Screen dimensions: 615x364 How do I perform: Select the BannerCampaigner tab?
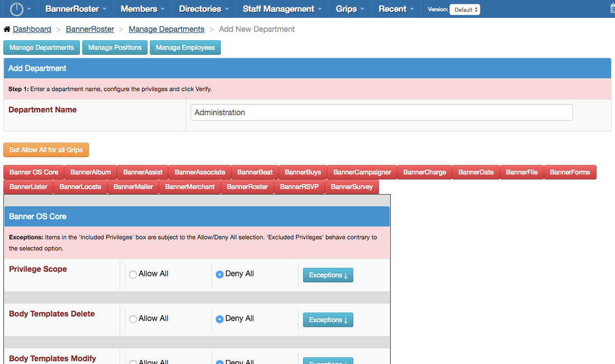click(362, 172)
